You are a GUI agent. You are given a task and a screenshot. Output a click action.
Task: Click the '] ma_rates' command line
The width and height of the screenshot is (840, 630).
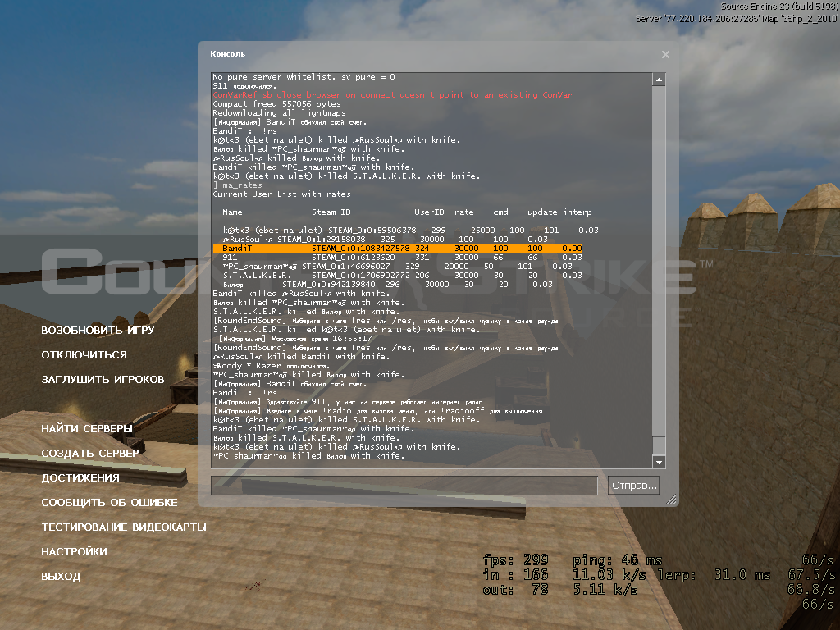tap(237, 185)
